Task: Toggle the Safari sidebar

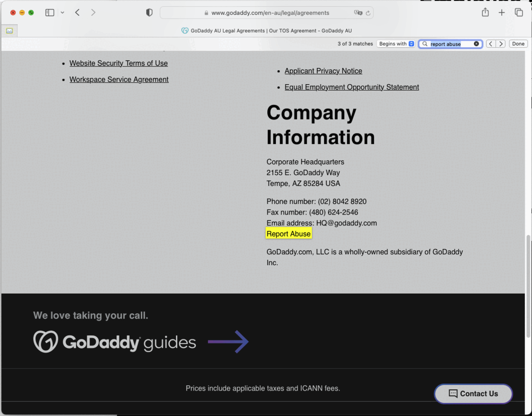Action: [x=50, y=13]
